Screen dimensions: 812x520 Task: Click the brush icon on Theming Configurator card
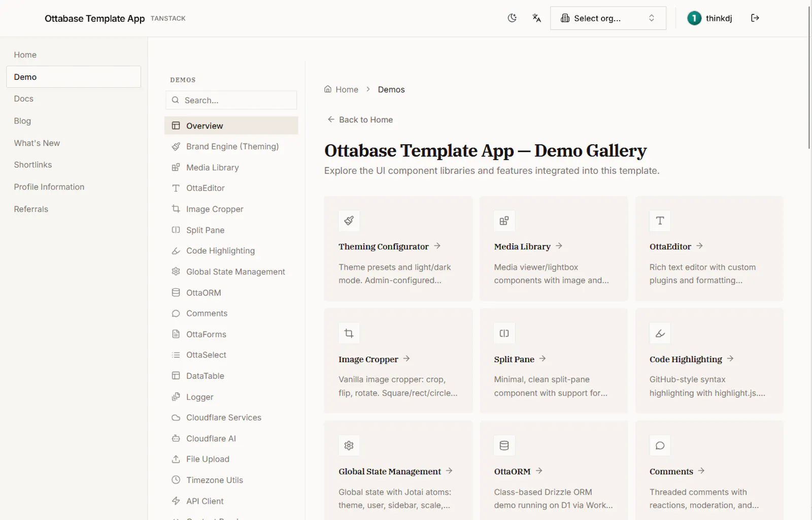point(349,220)
